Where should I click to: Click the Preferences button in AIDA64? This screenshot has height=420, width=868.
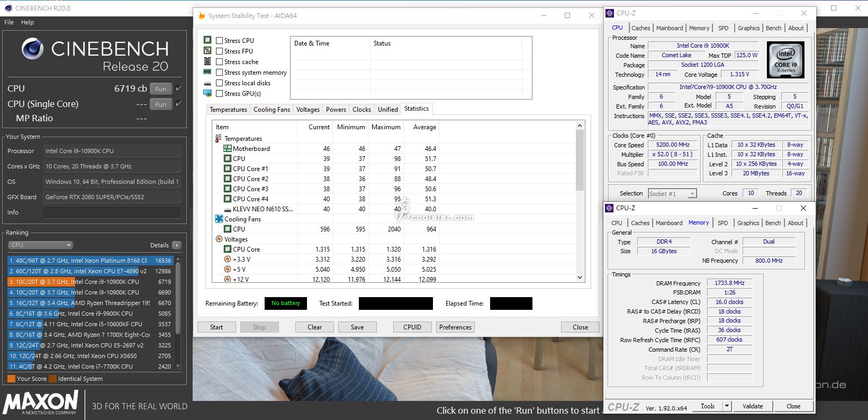[455, 327]
